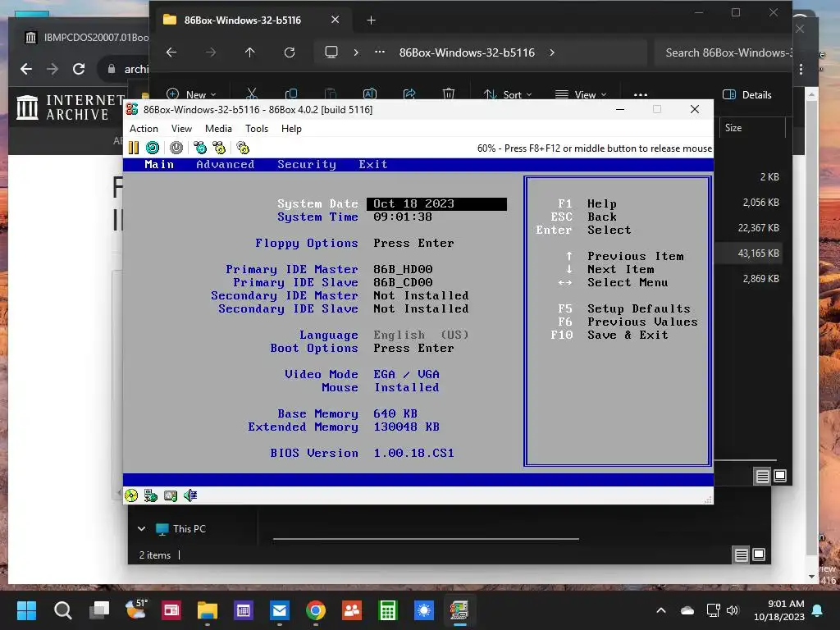Send Ctrl+Alt+Del from the 86Box toolbar
The height and width of the screenshot is (630, 840).
(x=200, y=148)
